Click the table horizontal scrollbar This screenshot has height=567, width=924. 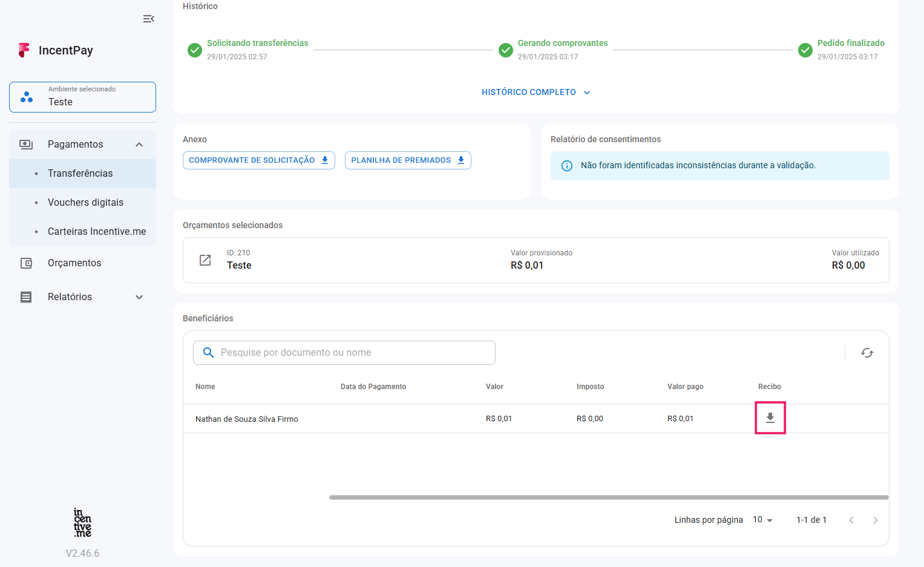point(609,497)
